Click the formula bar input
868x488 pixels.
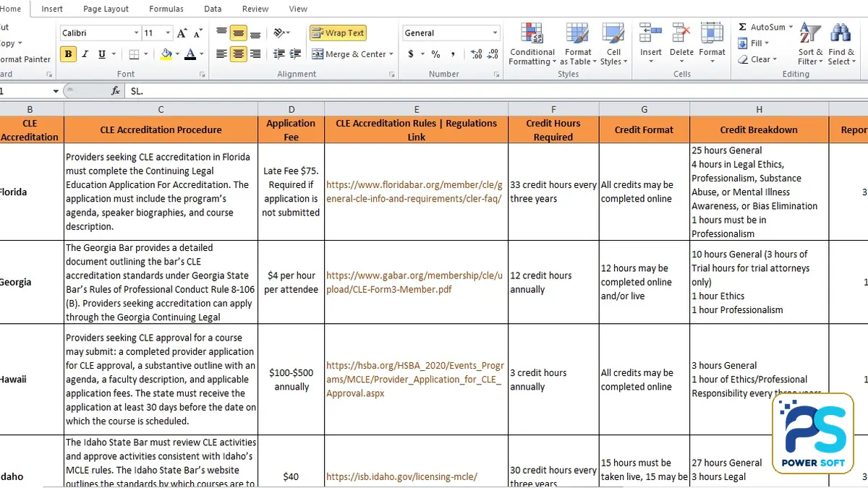[x=497, y=91]
